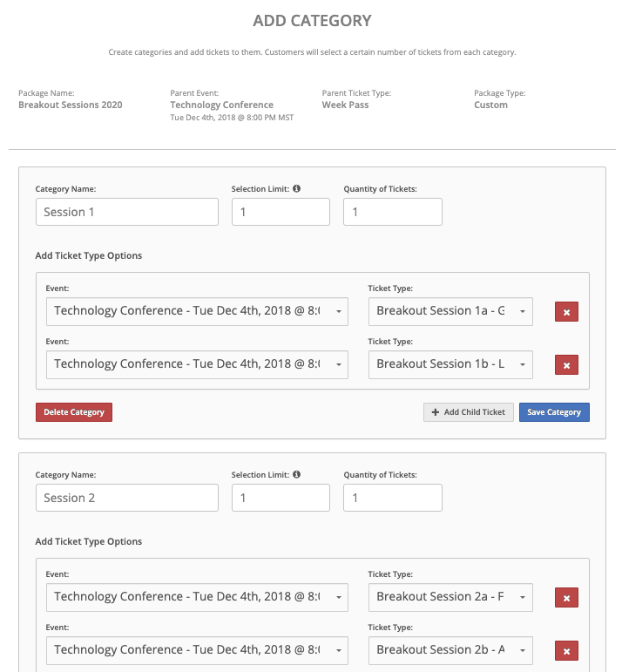Click info icon beside Session 2 Selection Limit
This screenshot has width=622, height=672.
(x=296, y=474)
